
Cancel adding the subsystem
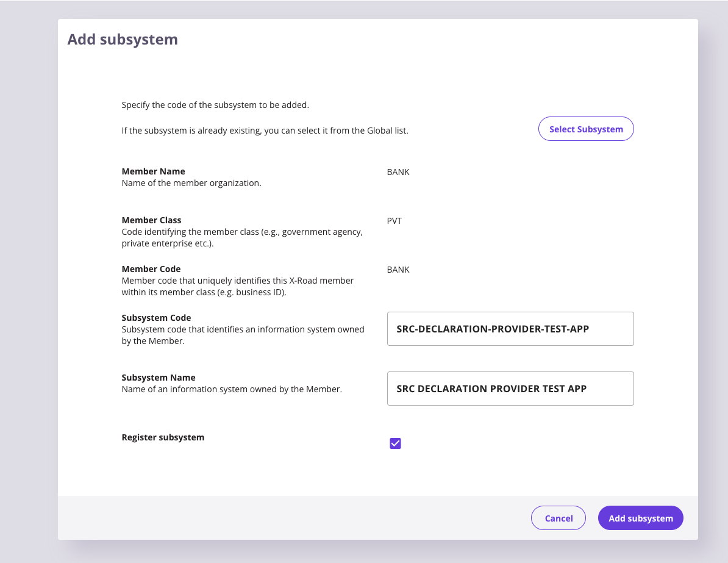pos(558,518)
